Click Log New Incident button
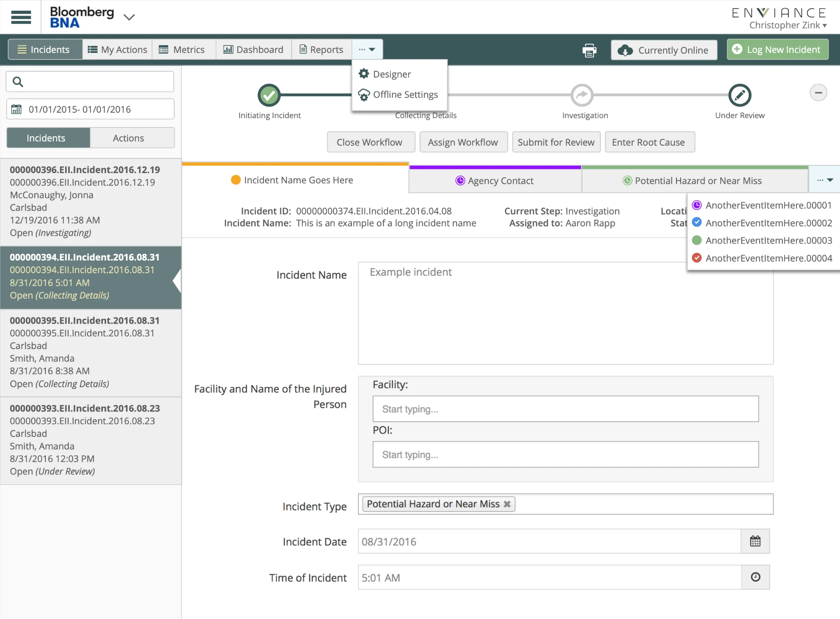The height and width of the screenshot is (619, 840). [x=778, y=50]
